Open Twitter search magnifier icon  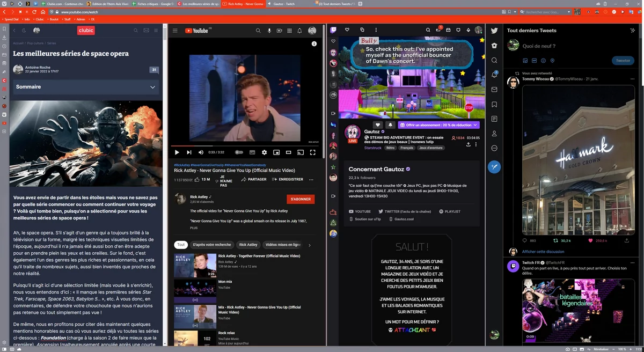(x=494, y=60)
